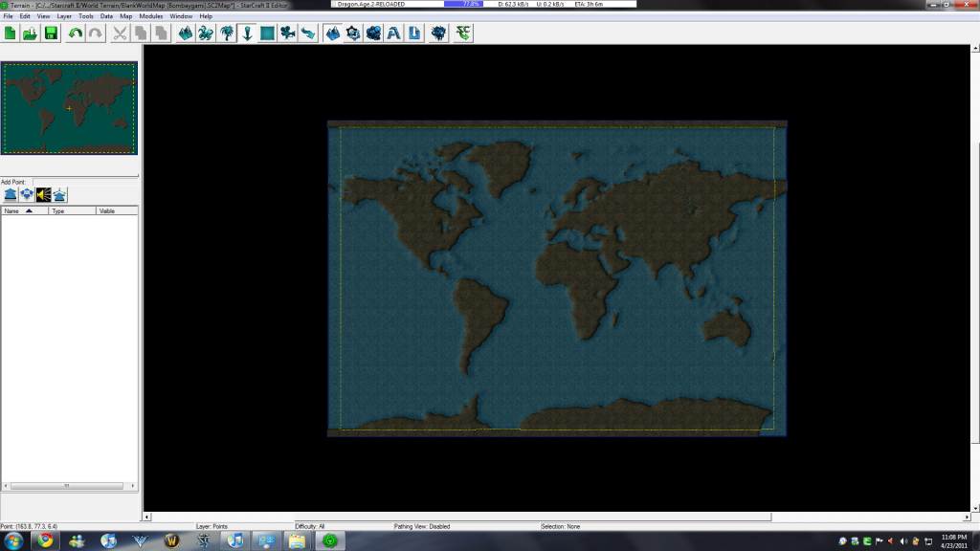The image size is (980, 551).
Task: Click the Paste icon in the toolbar
Action: click(161, 33)
